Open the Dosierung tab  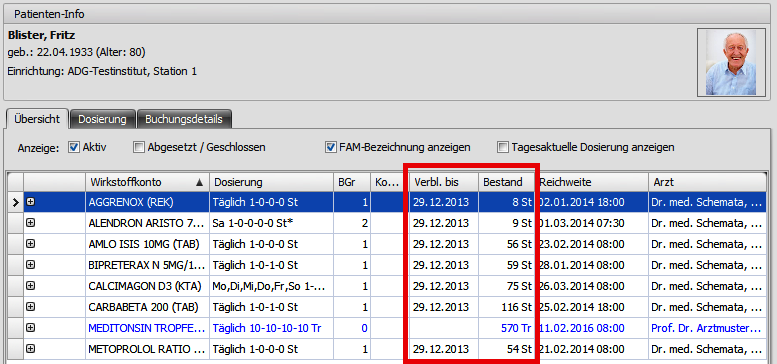[x=103, y=119]
